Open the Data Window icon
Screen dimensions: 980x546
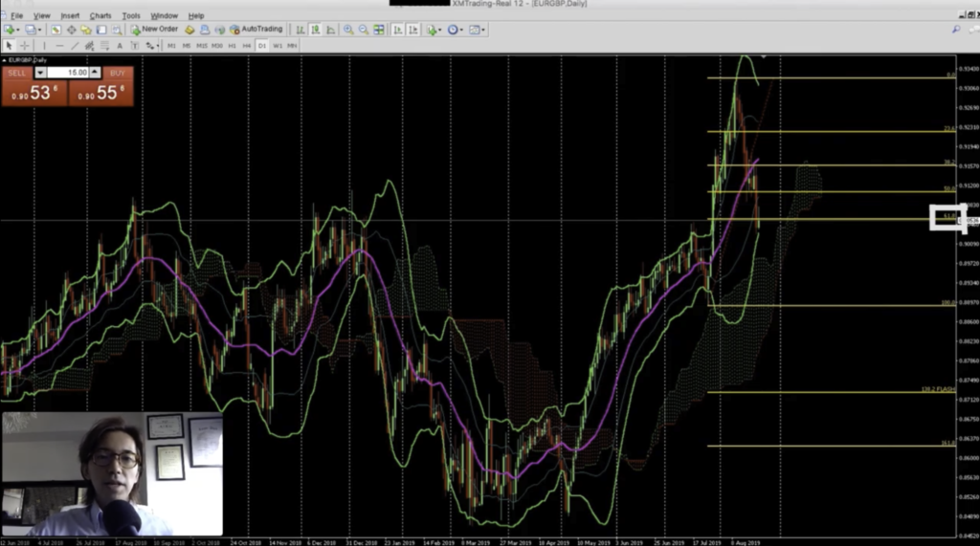click(x=71, y=30)
